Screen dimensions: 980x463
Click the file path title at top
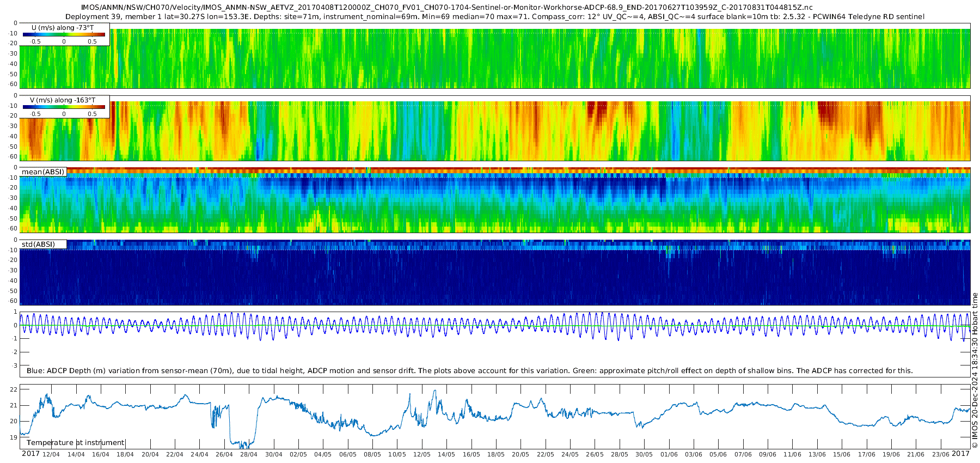[x=446, y=7]
